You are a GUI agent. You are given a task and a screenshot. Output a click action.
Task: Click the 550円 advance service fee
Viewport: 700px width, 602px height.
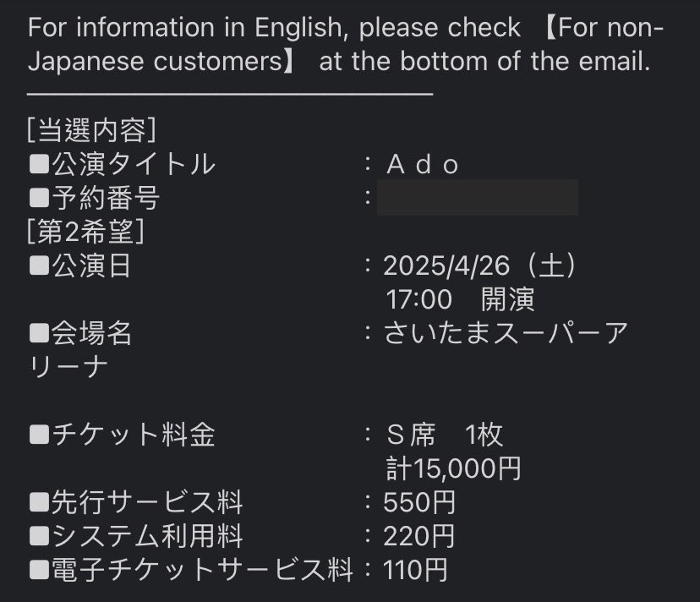[419, 502]
